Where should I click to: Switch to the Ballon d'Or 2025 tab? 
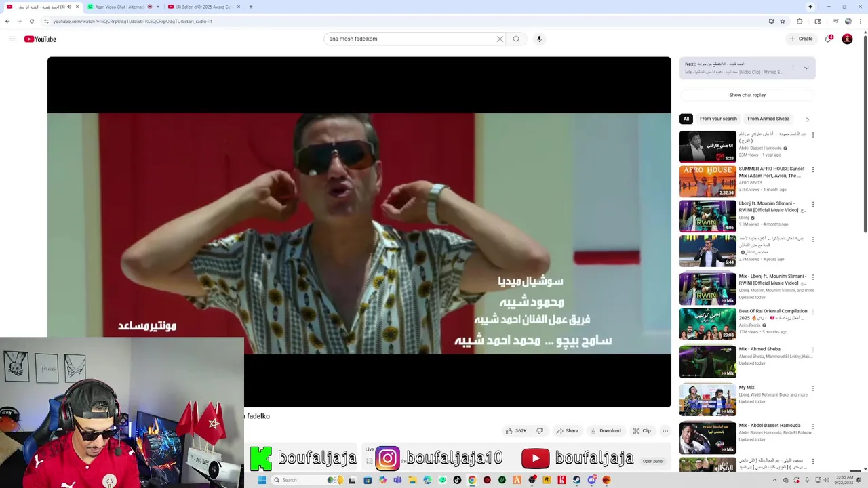point(203,7)
